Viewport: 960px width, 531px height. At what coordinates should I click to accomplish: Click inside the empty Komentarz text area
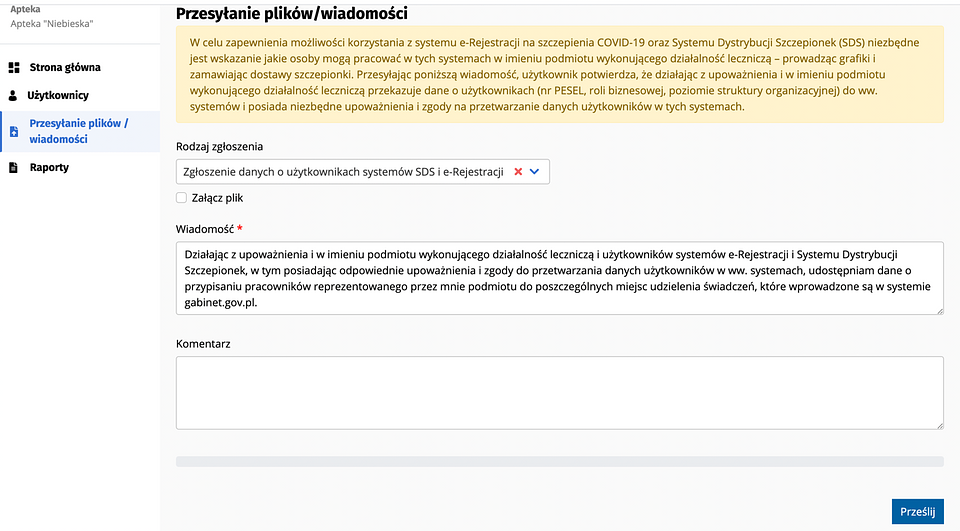point(560,393)
